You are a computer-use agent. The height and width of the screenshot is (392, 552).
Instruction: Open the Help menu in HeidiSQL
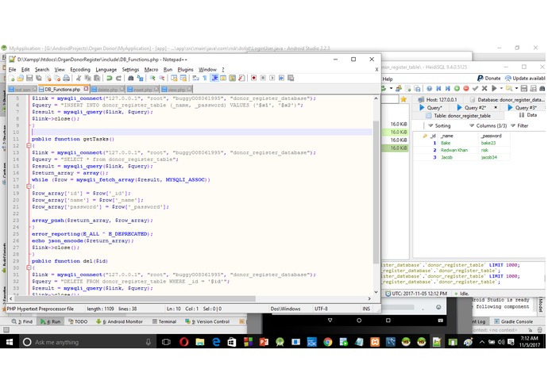click(388, 79)
